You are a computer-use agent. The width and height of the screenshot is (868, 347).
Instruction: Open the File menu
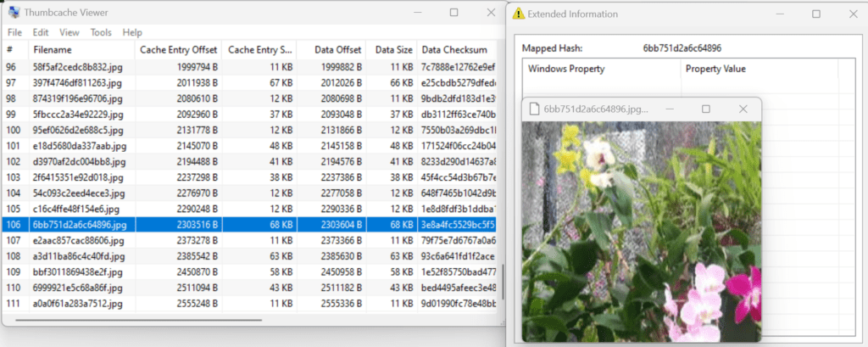coord(14,32)
